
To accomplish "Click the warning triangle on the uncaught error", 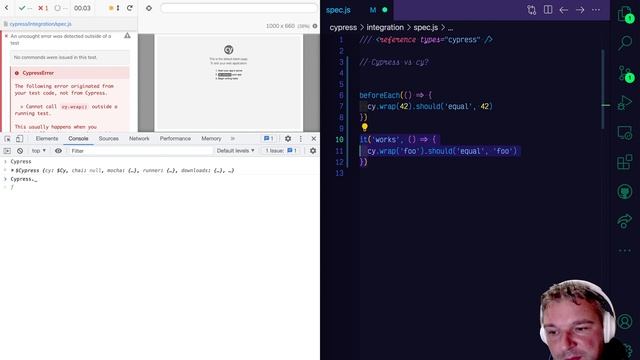I will (x=127, y=36).
